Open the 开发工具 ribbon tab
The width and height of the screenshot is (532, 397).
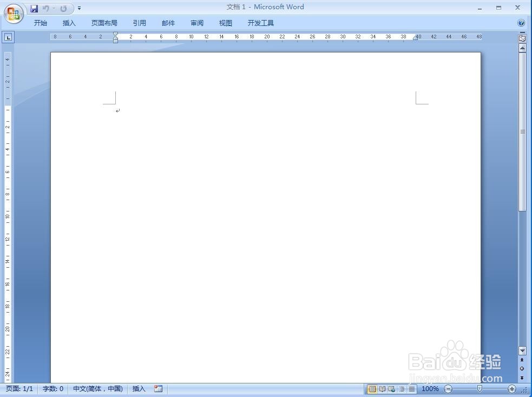260,23
